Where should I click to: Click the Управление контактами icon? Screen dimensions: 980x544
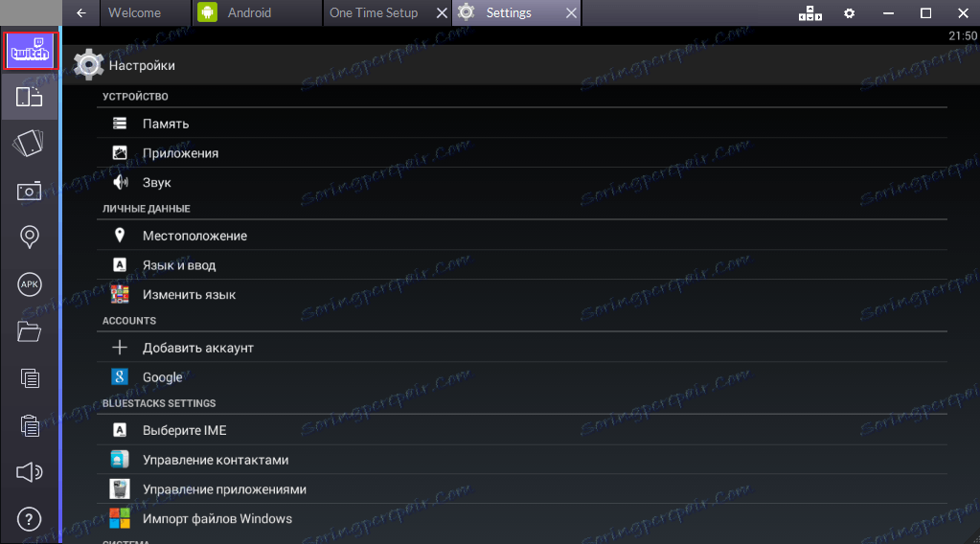(120, 459)
